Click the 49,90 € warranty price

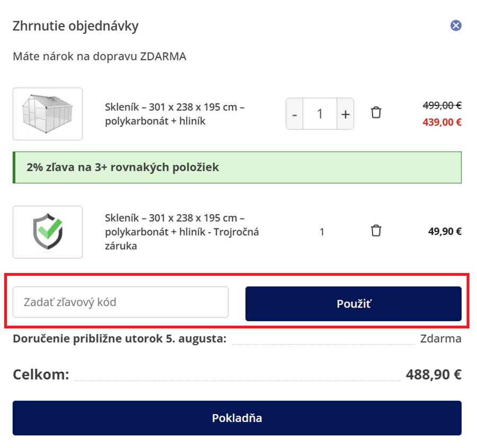(445, 231)
